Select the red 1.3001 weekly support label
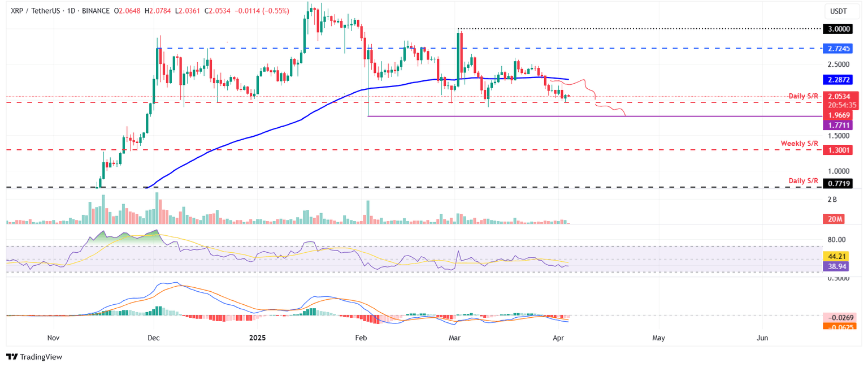Viewport: 868px width, 367px height. [x=838, y=150]
